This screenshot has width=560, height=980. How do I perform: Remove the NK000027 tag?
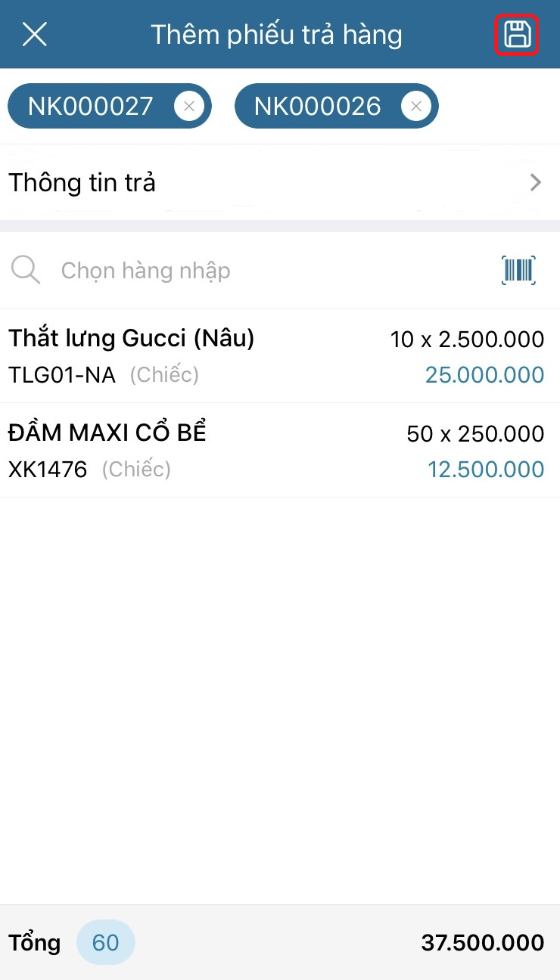coord(188,107)
